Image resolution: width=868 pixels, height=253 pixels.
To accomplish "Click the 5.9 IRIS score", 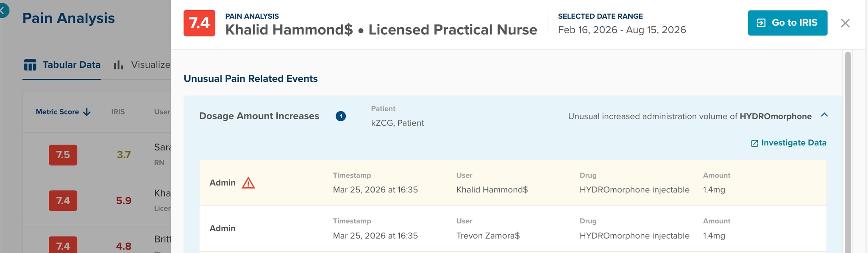I will pyautogui.click(x=124, y=200).
